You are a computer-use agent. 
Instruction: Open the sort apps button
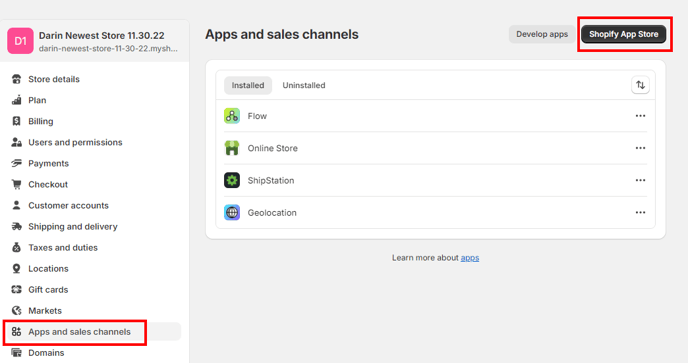click(640, 85)
